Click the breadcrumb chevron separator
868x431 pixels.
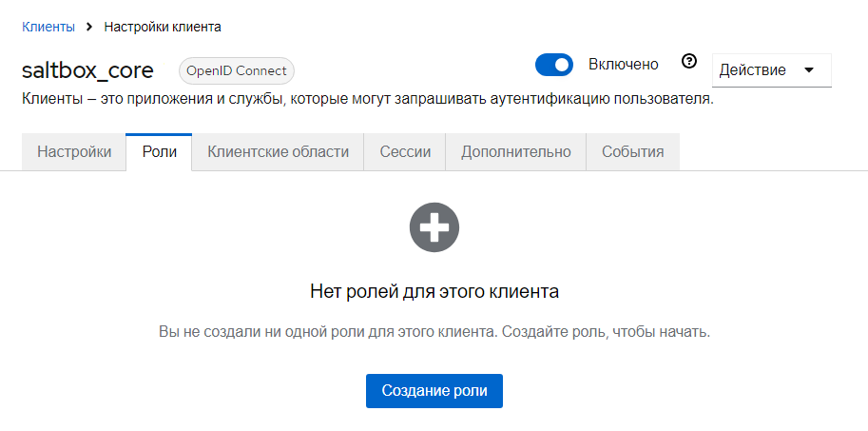[x=89, y=27]
